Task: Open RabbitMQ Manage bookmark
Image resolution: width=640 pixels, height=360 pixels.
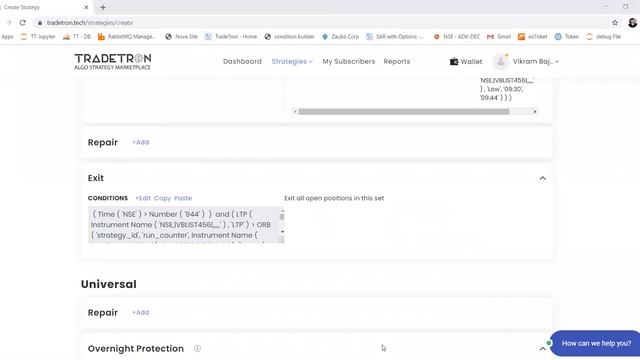Action: 127,37
